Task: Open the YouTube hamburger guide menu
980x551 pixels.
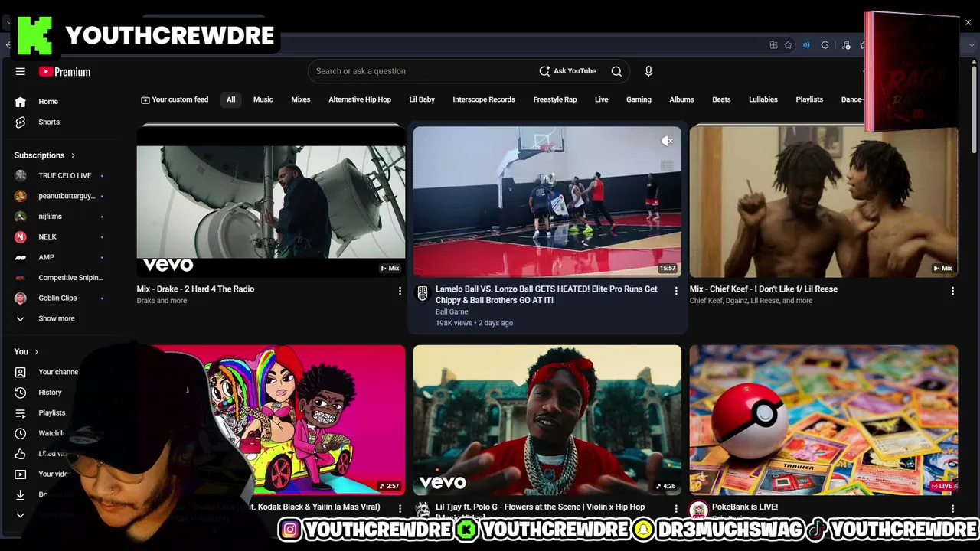Action: point(21,71)
